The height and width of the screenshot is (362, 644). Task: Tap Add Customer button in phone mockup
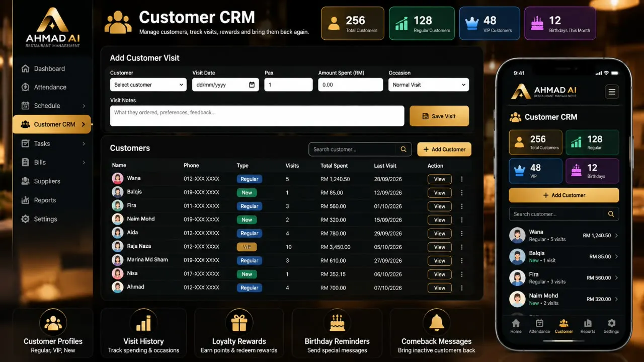tap(564, 195)
